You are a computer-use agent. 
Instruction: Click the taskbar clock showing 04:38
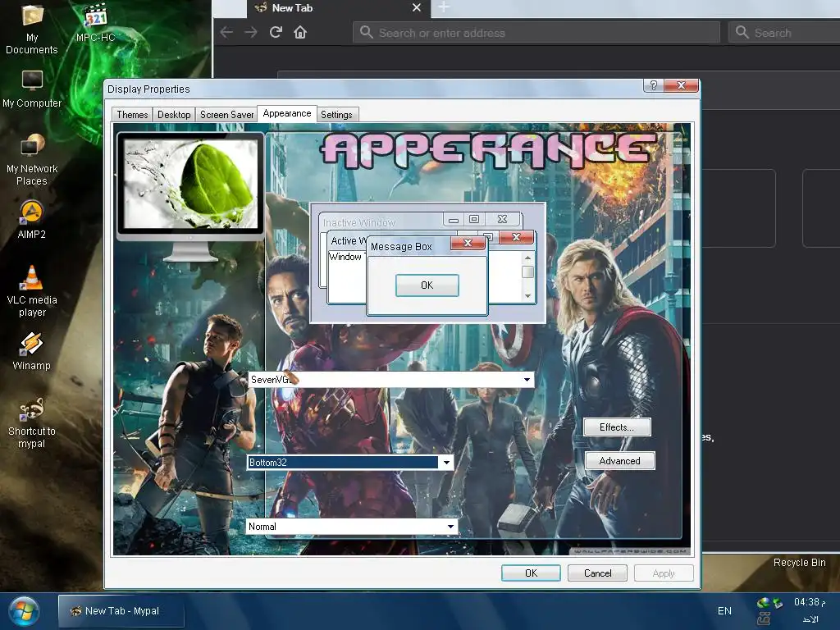[x=810, y=603]
